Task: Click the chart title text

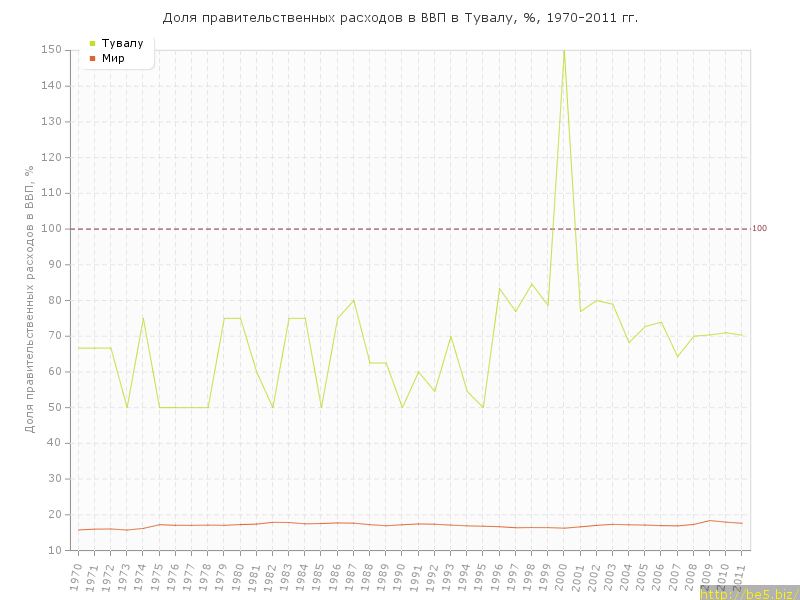Action: click(400, 18)
